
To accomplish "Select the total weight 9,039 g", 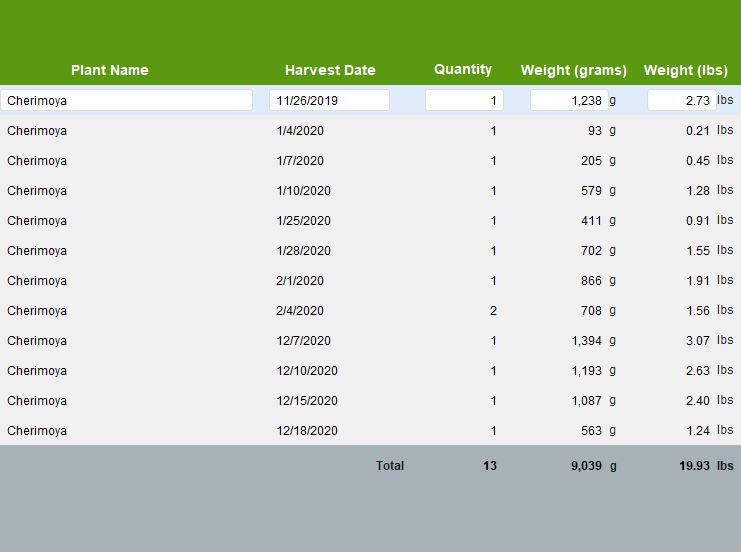I will pos(586,466).
